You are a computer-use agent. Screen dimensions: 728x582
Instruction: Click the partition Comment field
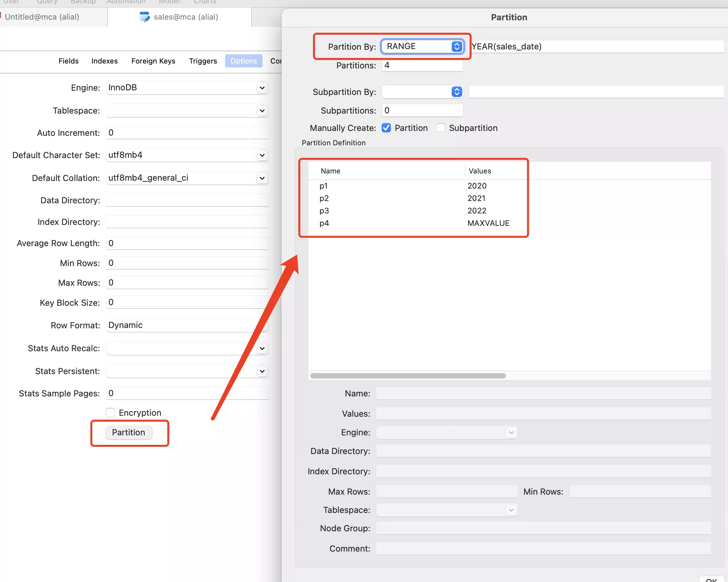(x=544, y=549)
